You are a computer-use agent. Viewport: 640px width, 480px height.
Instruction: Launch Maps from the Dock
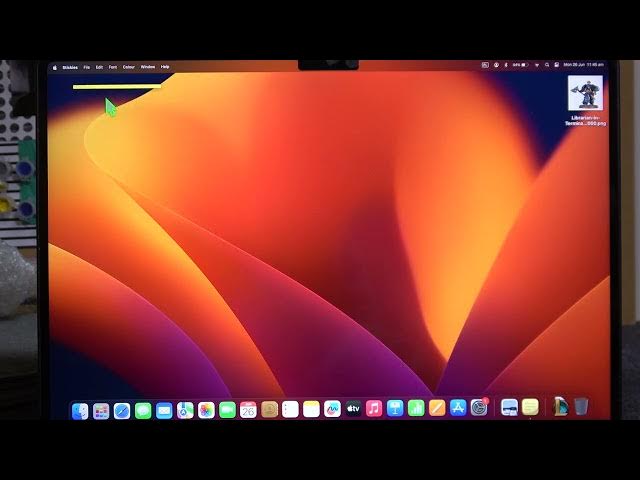[185, 411]
